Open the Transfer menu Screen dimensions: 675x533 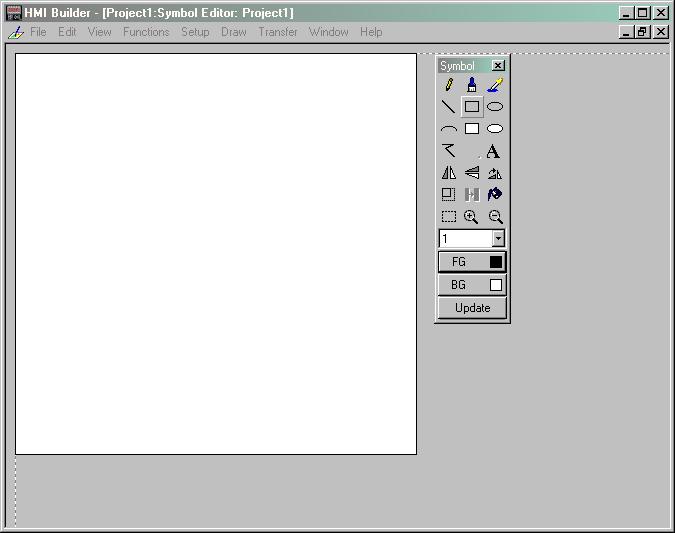(278, 32)
